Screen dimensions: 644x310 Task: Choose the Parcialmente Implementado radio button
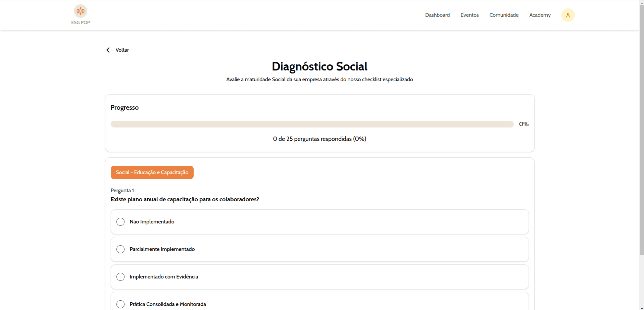point(120,249)
